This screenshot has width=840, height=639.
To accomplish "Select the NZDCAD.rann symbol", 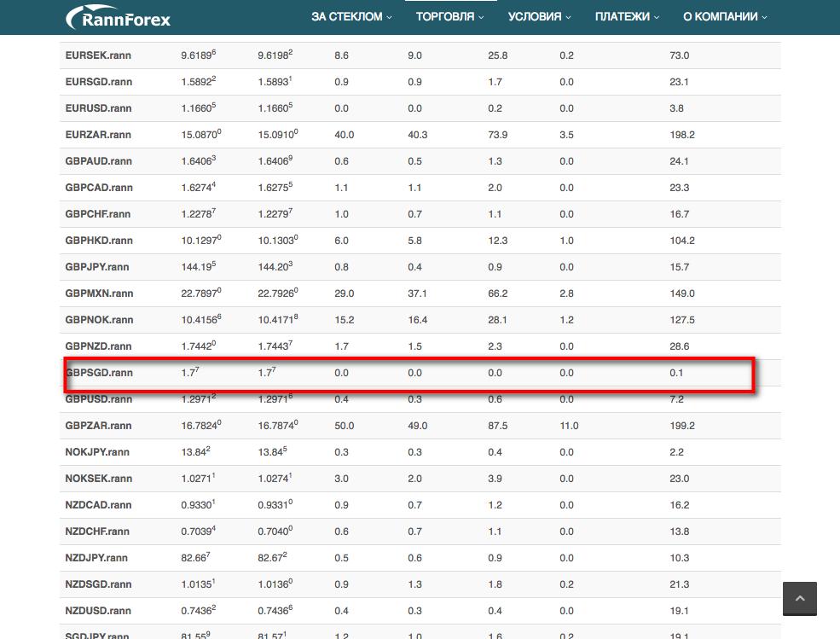I will tap(99, 505).
